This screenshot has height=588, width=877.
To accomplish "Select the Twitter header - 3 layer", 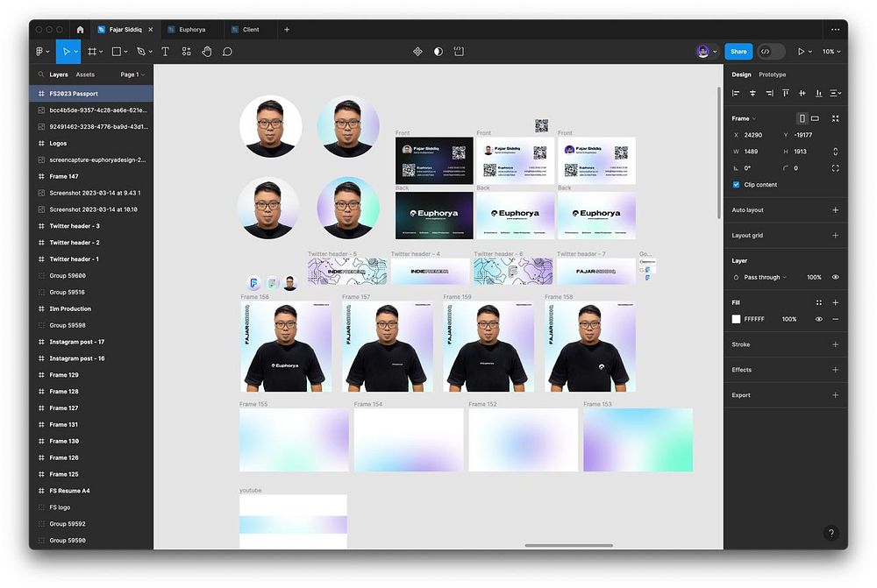I will [x=91, y=226].
